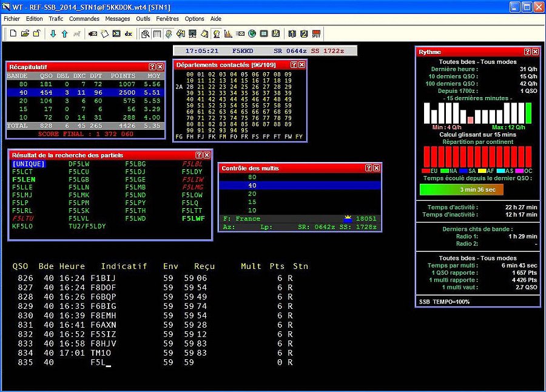Open help for the Rythme panel
The width and height of the screenshot is (546, 392).
point(527,52)
